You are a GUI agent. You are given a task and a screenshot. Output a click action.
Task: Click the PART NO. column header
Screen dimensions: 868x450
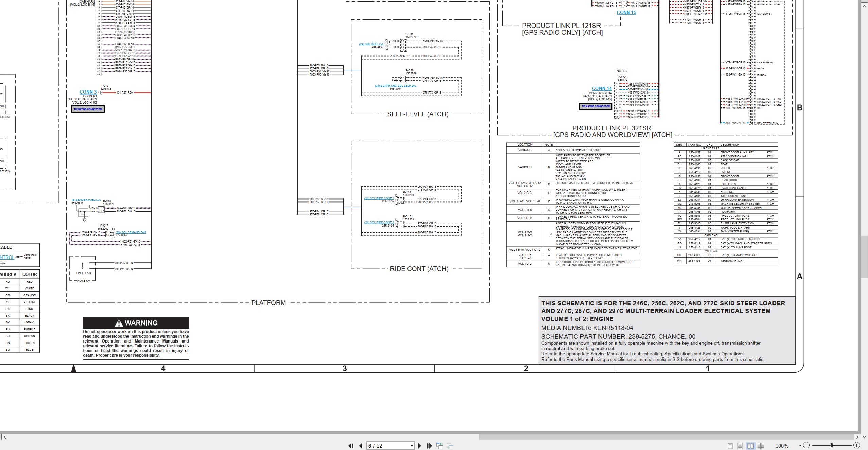point(694,145)
